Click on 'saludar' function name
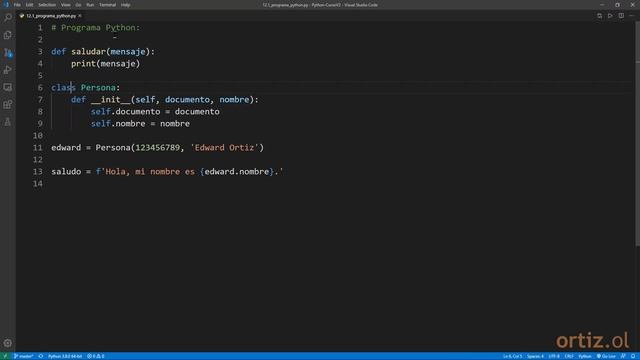This screenshot has width=640, height=360. click(x=89, y=52)
